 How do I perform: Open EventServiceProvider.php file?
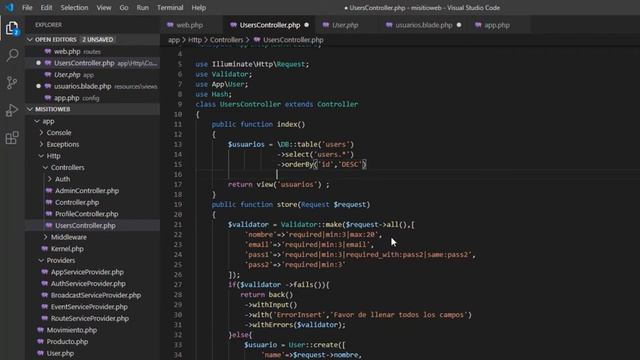(x=89, y=307)
